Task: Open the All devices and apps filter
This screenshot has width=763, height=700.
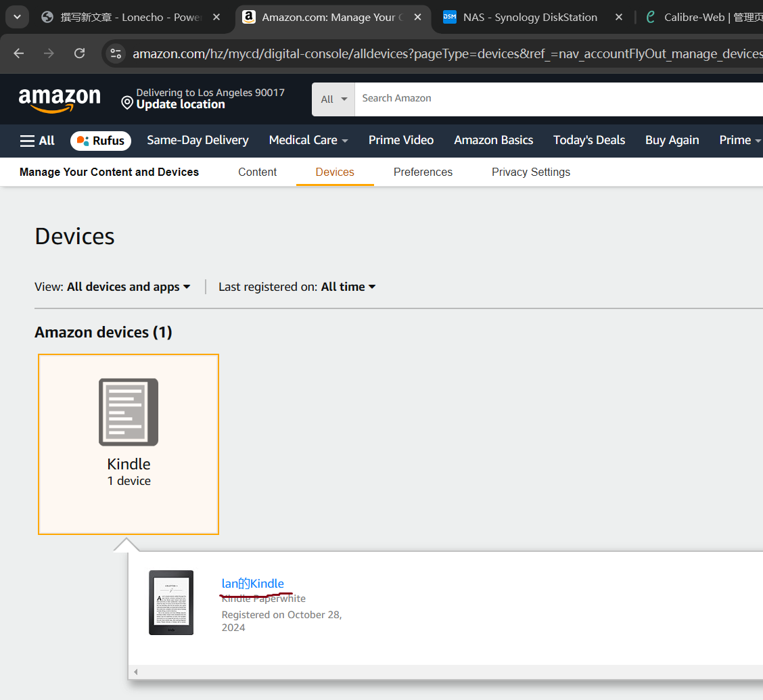Action: pyautogui.click(x=129, y=287)
